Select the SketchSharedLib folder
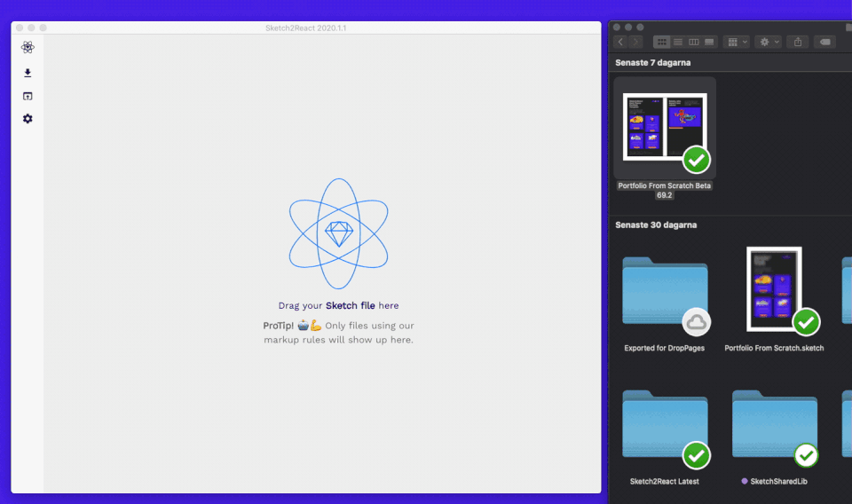The height and width of the screenshot is (504, 852). (x=774, y=424)
